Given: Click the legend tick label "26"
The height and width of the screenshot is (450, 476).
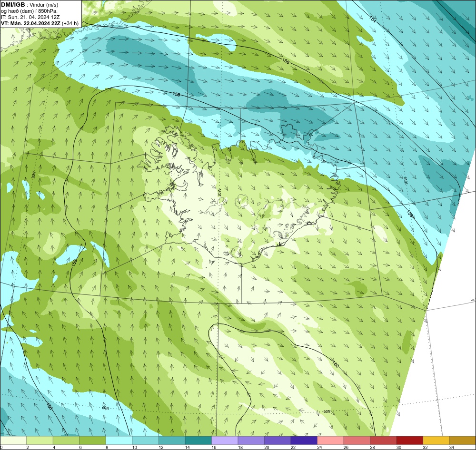Looking at the screenshot, I should [x=346, y=447].
